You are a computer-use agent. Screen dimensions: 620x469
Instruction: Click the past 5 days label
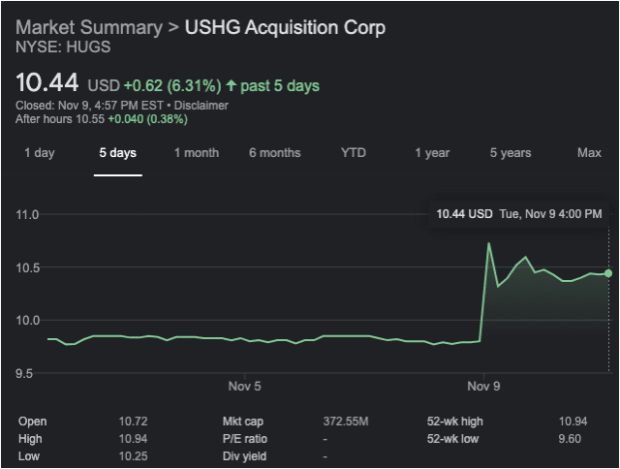[x=280, y=86]
